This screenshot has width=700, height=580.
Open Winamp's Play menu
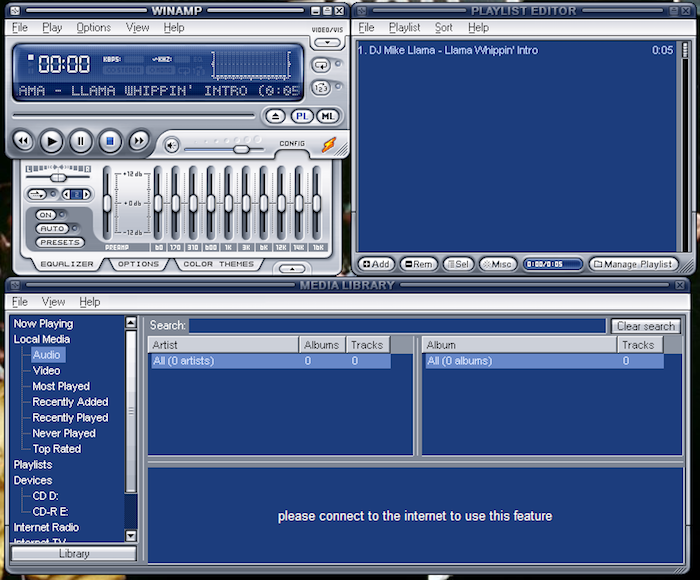[52, 28]
